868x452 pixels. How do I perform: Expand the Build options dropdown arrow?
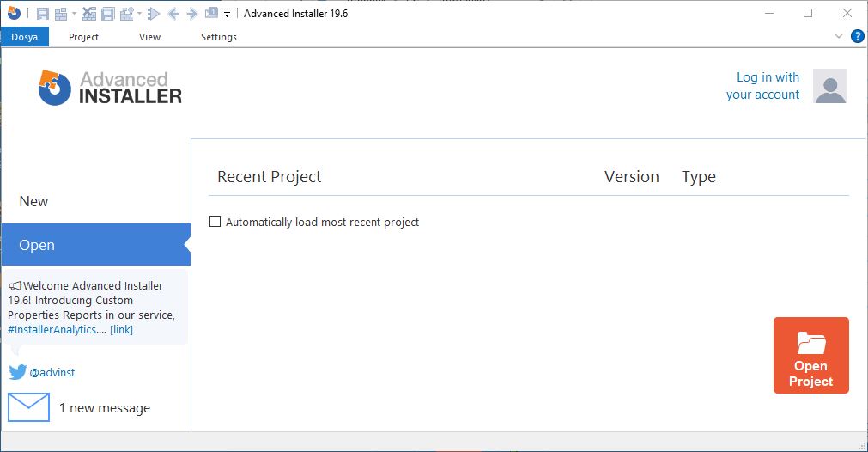pos(74,14)
